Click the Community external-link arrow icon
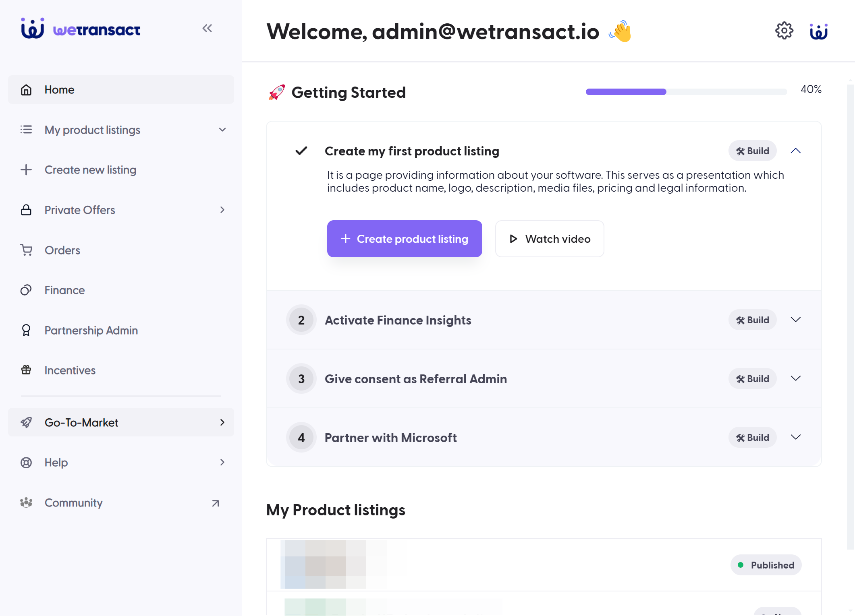Viewport: 855px width, 616px height. [x=216, y=503]
